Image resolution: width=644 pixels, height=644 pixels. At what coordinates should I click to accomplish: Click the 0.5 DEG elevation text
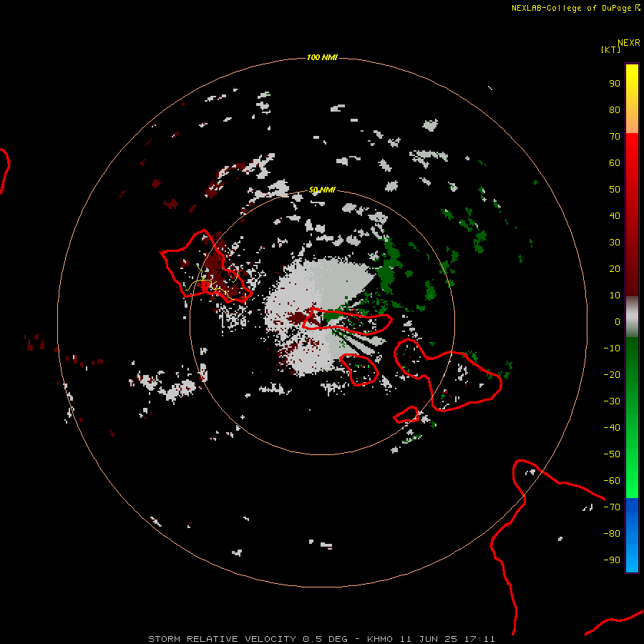325,639
